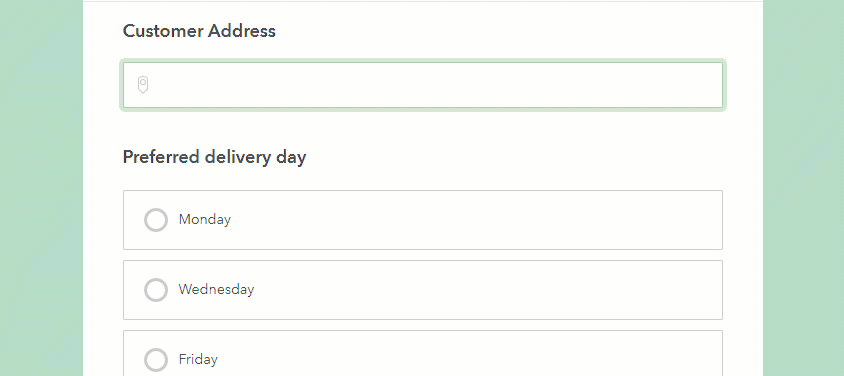This screenshot has height=376, width=844.
Task: Click the green page background left of form
Action: coord(41,188)
